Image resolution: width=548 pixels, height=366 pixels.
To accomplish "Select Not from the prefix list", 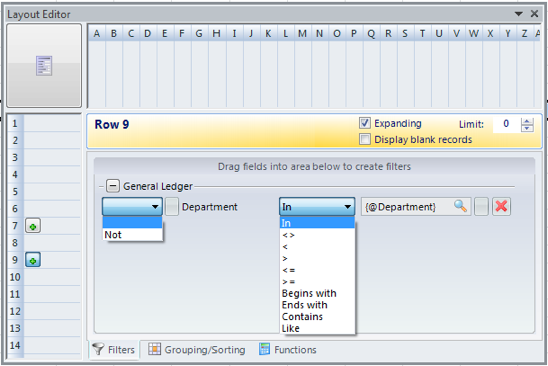I will [132, 235].
